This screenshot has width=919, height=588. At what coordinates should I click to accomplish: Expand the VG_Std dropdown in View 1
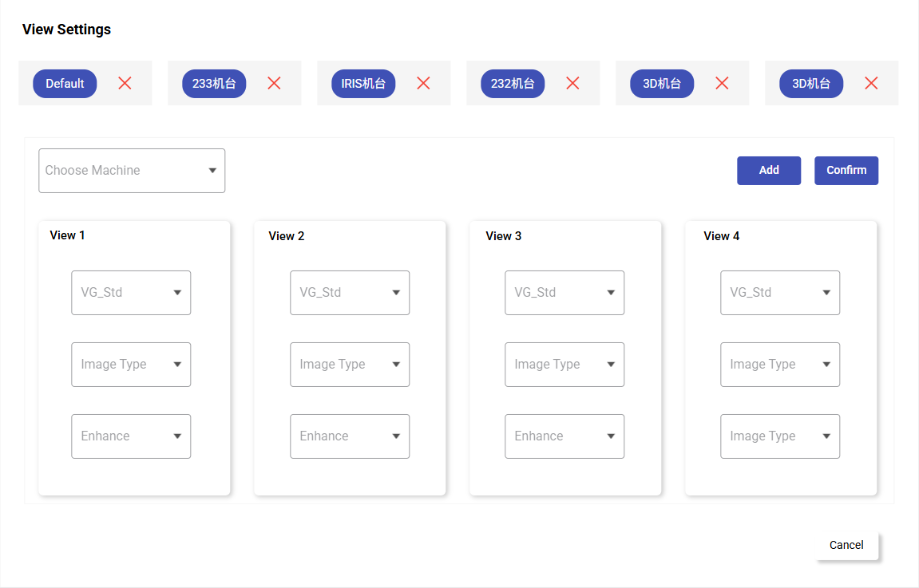[131, 293]
